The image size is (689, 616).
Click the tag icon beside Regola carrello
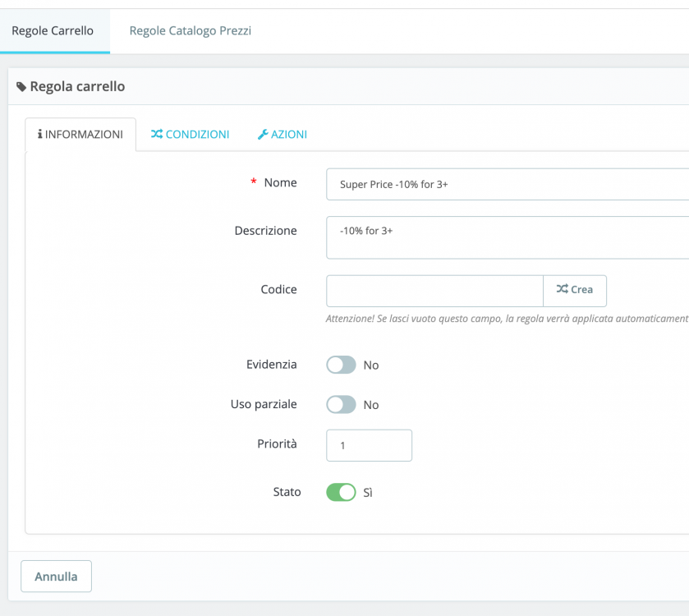(x=21, y=87)
